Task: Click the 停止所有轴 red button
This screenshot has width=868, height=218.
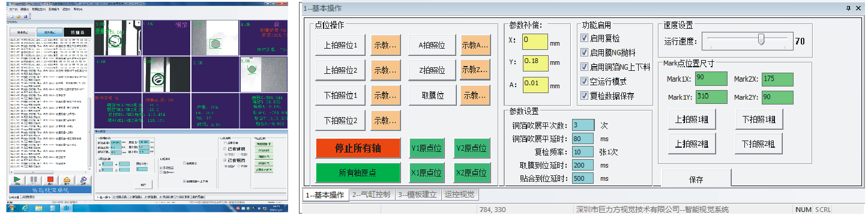Action: (359, 148)
